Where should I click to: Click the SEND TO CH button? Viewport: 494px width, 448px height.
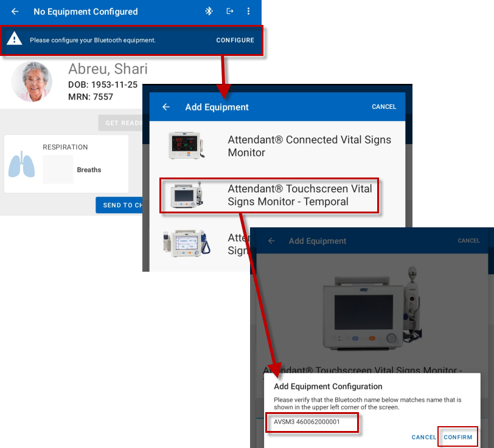click(120, 205)
